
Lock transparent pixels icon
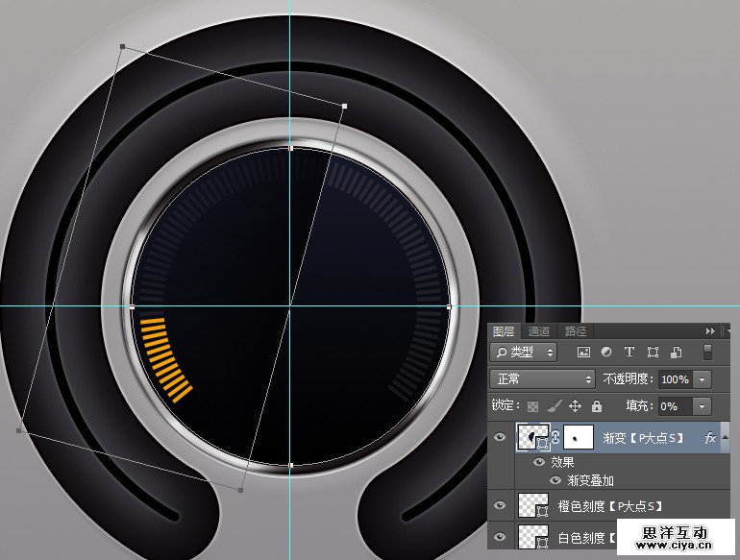533,406
